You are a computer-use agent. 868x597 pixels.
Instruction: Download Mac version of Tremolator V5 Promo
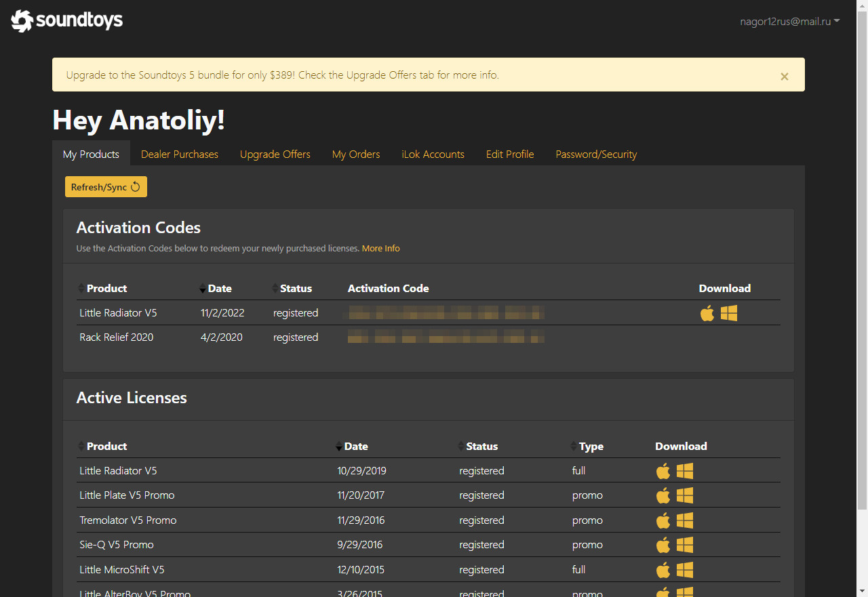coord(663,520)
